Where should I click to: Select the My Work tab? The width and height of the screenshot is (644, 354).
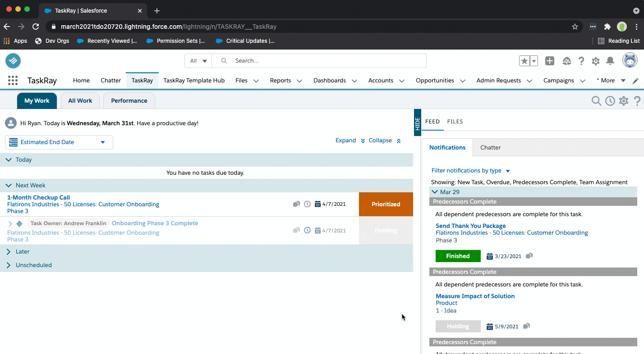(37, 101)
